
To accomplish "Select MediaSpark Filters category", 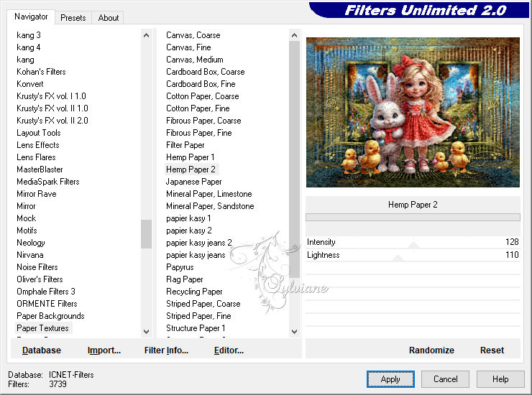I will point(48,182).
